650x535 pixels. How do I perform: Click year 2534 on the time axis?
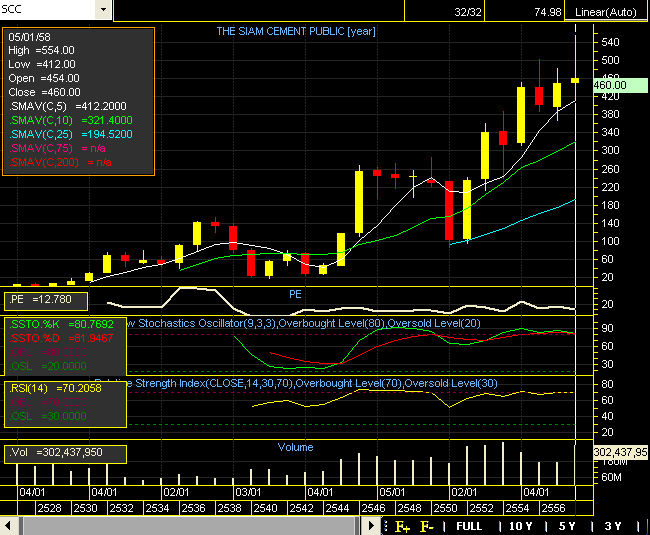click(158, 508)
